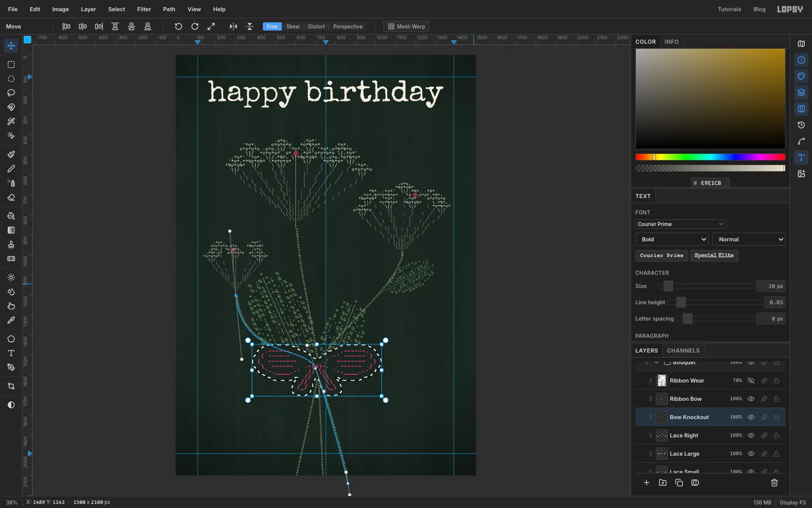
Task: Switch to the Channels tab
Action: 683,351
